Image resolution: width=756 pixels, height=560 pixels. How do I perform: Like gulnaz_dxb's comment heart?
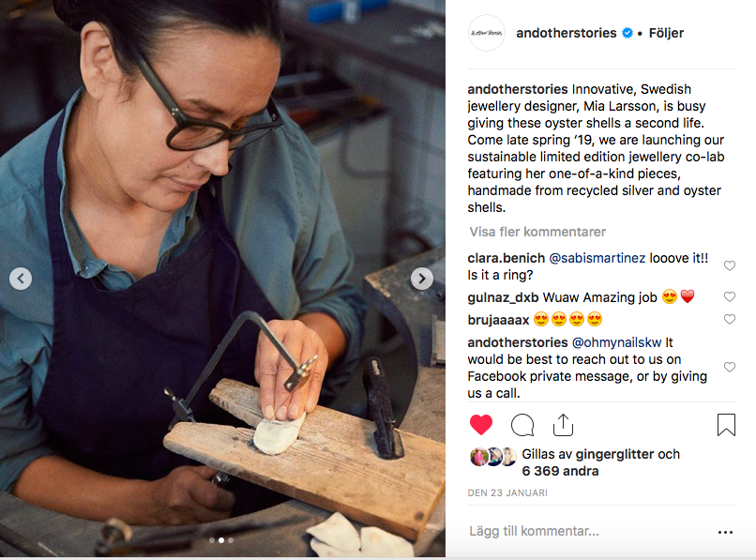click(730, 296)
